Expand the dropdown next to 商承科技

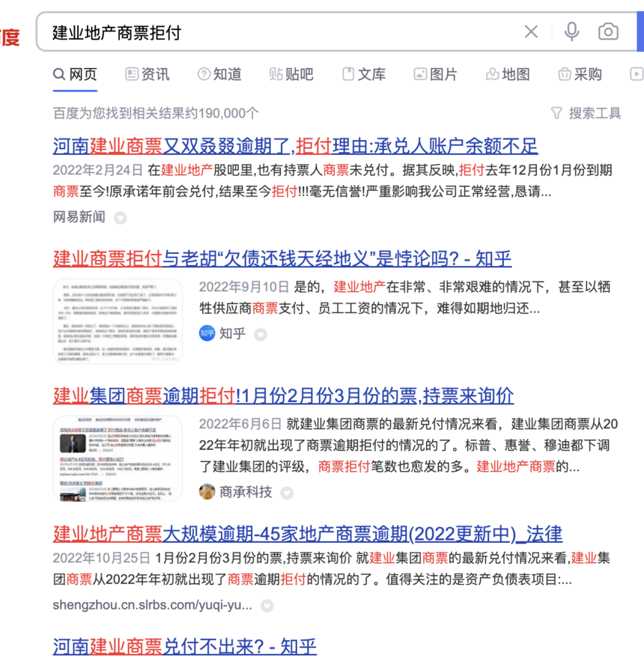[x=287, y=493]
